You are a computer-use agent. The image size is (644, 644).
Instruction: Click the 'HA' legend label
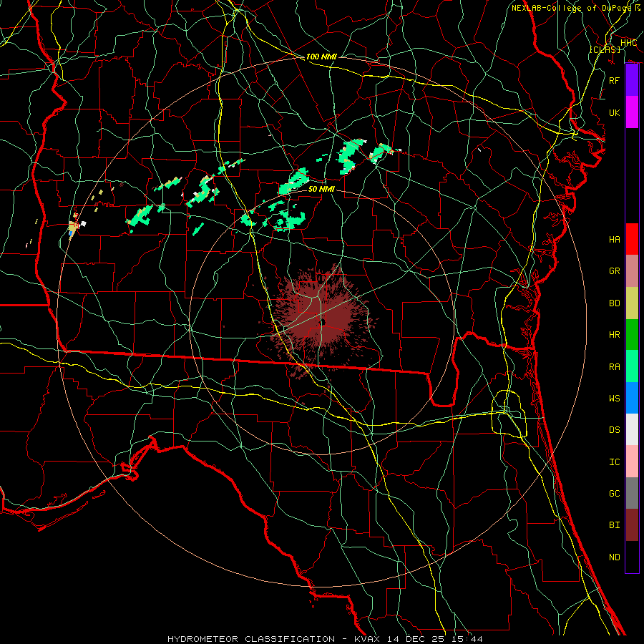tap(615, 239)
